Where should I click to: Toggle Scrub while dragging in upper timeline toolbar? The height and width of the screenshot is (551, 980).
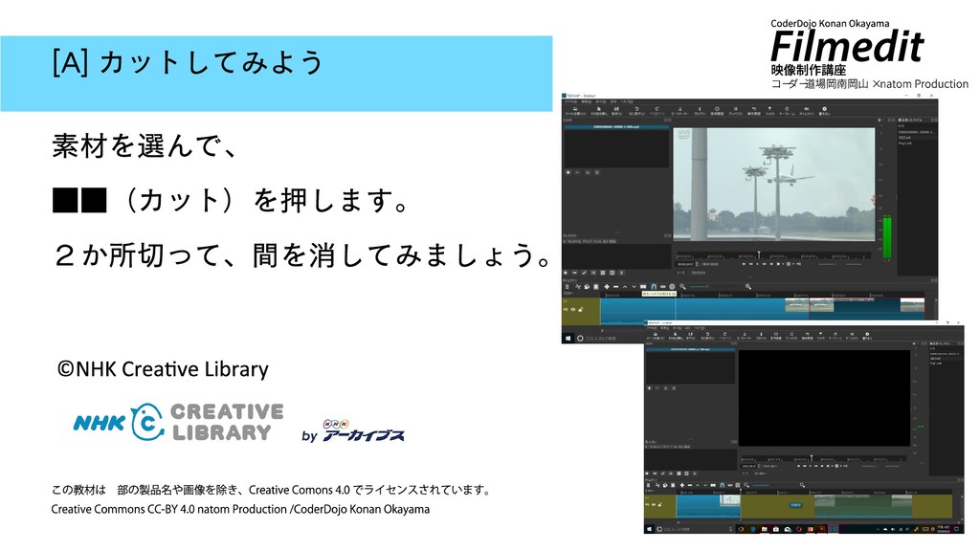pos(663,287)
